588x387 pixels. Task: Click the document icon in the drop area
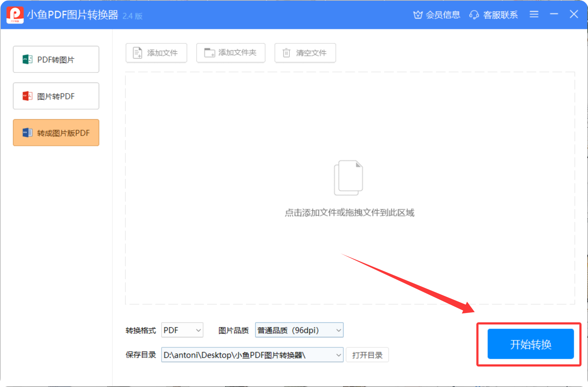348,178
